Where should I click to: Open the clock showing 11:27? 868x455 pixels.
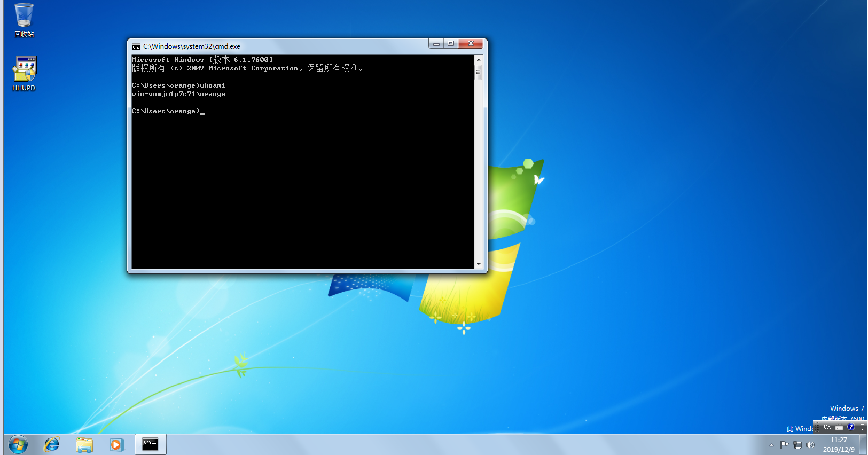[839, 440]
